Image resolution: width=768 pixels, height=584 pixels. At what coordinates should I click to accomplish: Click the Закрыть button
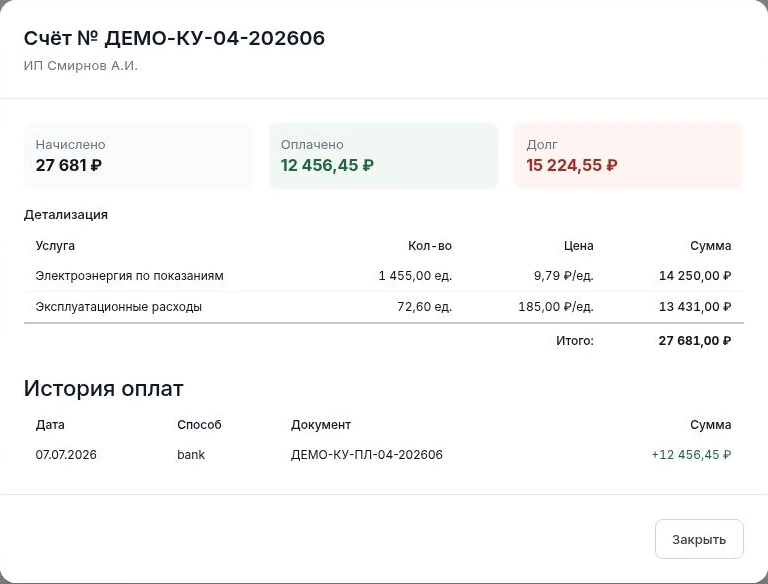(x=699, y=539)
